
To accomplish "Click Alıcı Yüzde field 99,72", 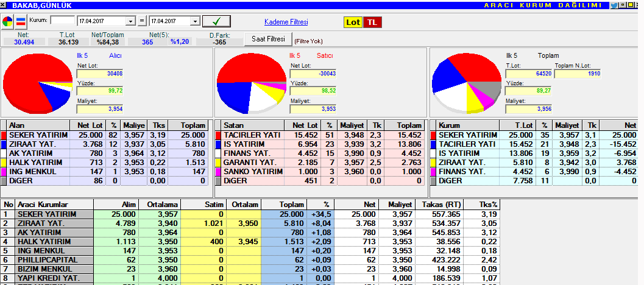I will click(100, 91).
